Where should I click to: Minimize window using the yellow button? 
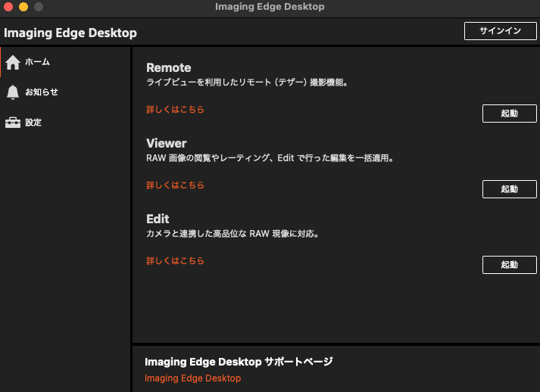(x=23, y=7)
